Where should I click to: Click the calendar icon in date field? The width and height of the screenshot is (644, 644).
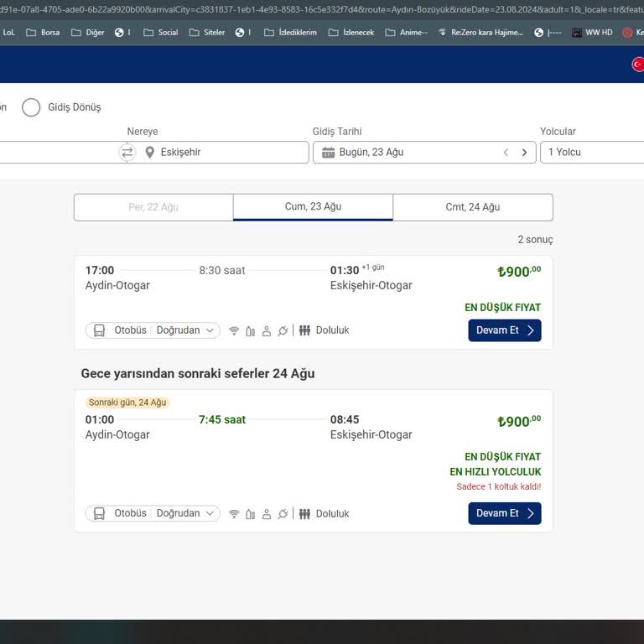(x=328, y=153)
